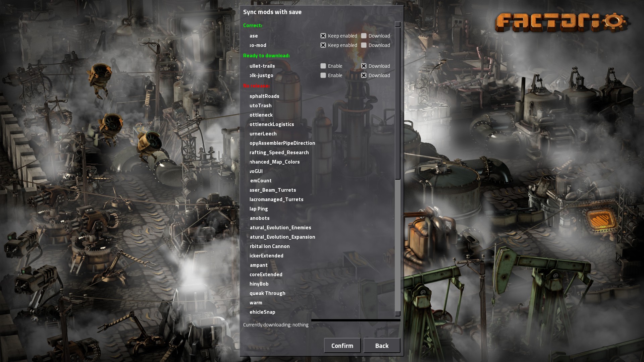644x362 pixels.
Task: Click the download progress bar
Action: tap(356, 320)
